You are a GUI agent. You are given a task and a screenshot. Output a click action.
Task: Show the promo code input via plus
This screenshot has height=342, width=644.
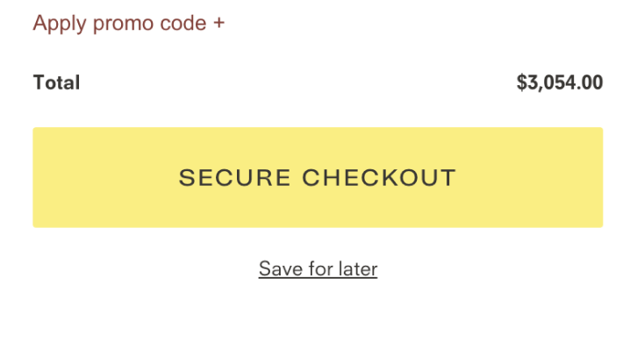pyautogui.click(x=219, y=23)
